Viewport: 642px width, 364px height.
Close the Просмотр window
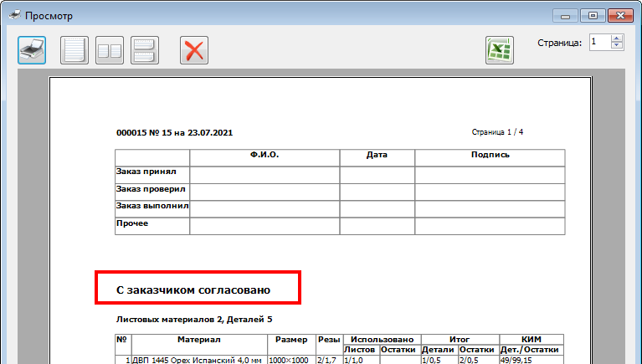coord(620,16)
